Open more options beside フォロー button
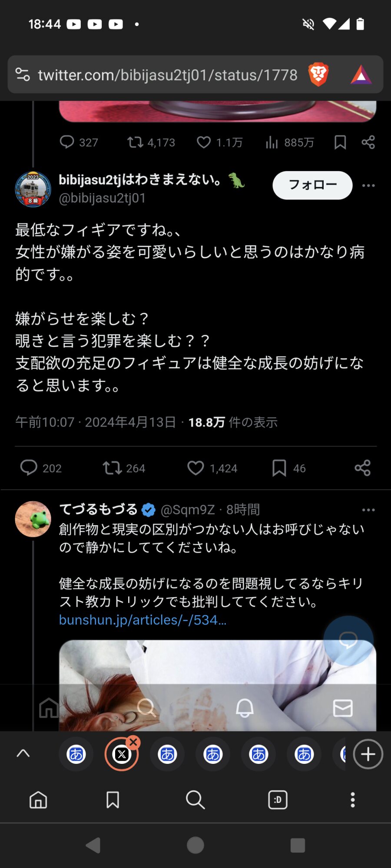The width and height of the screenshot is (391, 868). click(368, 186)
